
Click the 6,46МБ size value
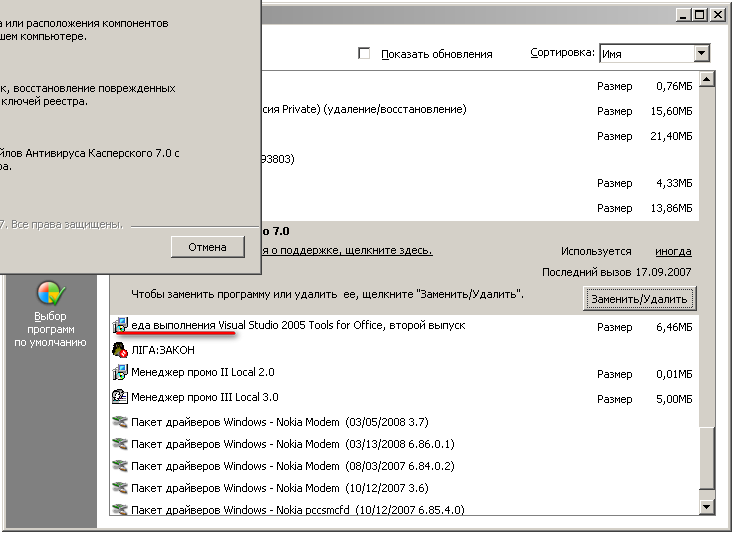click(x=674, y=327)
